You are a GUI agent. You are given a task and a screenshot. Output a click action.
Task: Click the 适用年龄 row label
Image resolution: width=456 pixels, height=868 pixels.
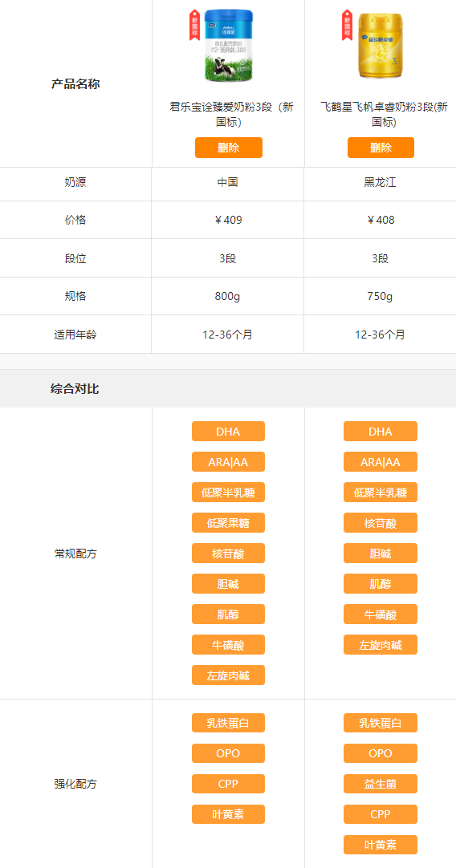[x=75, y=335]
